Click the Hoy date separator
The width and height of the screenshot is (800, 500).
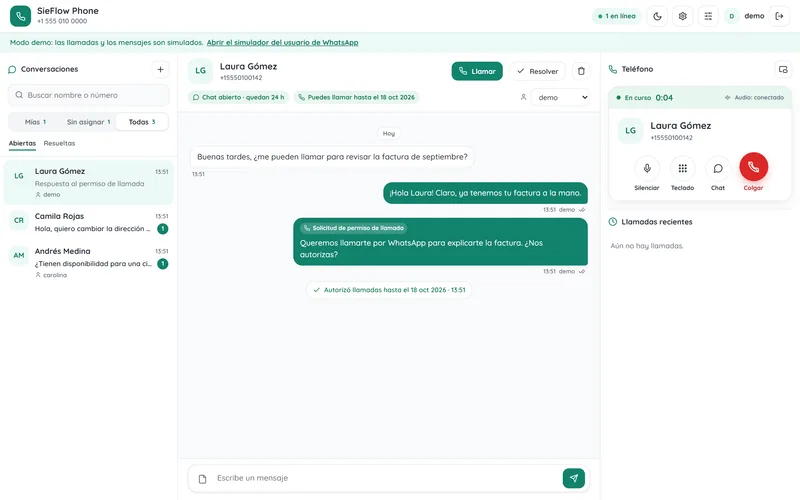(x=389, y=133)
